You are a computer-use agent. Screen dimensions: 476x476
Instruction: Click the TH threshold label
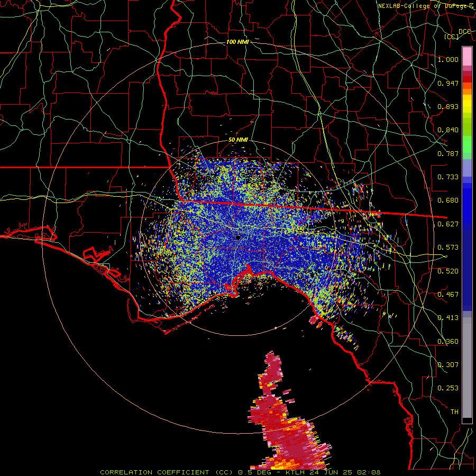pos(454,412)
